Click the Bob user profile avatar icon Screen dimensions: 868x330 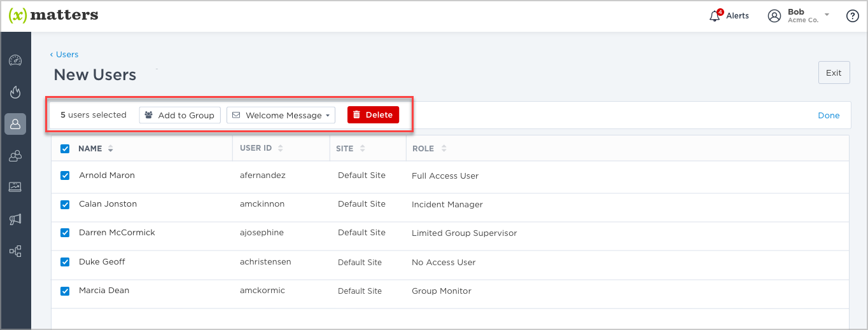tap(774, 16)
